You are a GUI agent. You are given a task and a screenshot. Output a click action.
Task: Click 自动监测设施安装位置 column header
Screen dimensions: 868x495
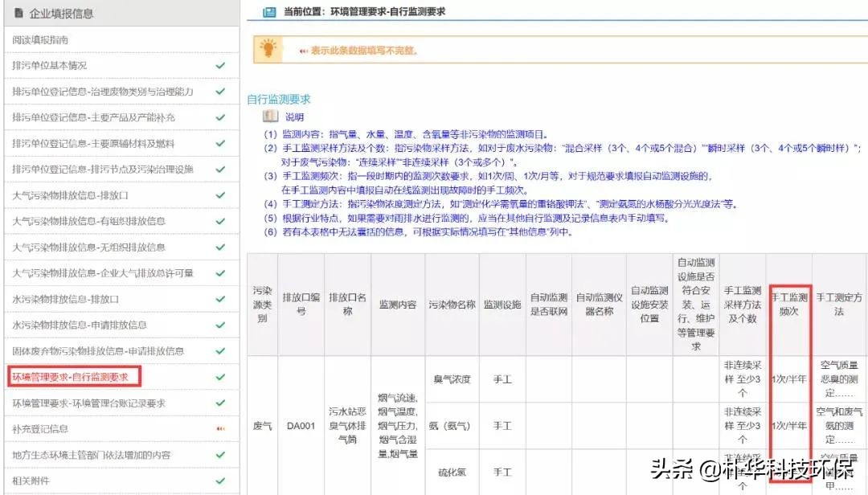pos(649,305)
